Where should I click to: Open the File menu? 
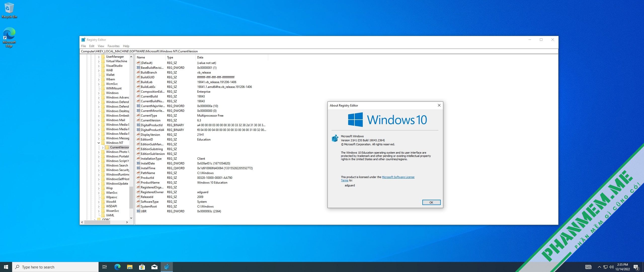[x=84, y=46]
